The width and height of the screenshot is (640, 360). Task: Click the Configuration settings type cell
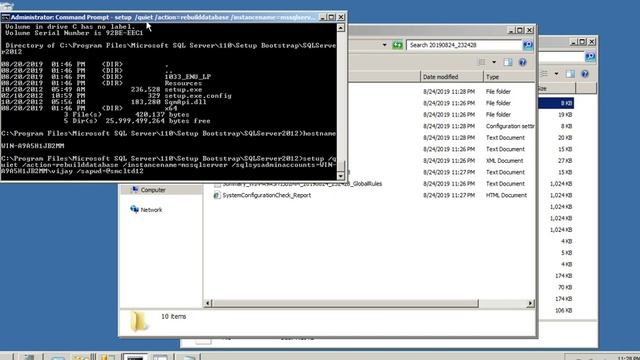tap(510, 126)
